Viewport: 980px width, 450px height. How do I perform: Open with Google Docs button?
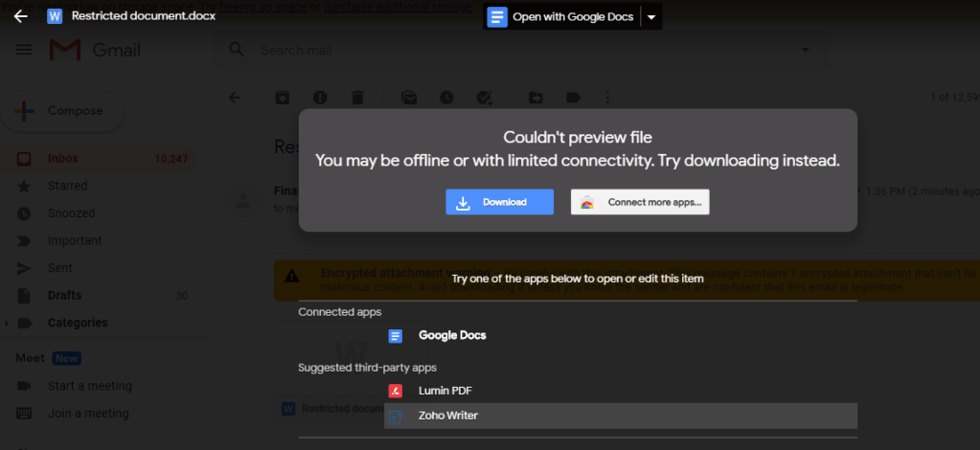561,17
